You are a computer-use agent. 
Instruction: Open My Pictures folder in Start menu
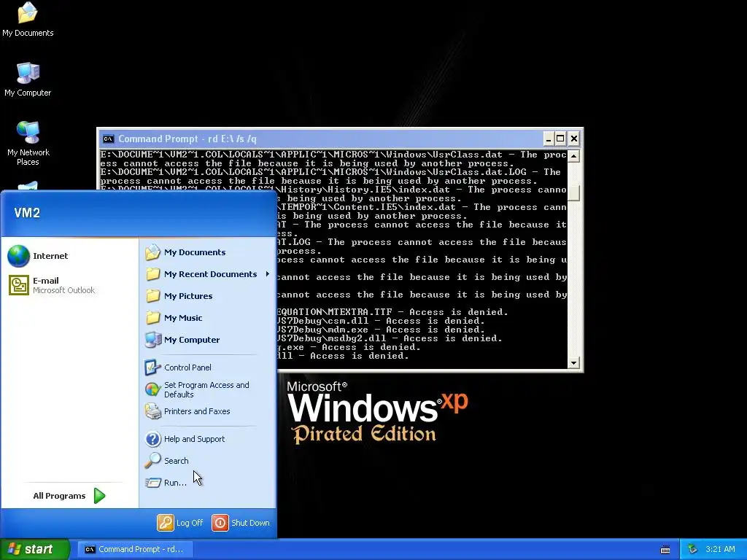pos(179,296)
